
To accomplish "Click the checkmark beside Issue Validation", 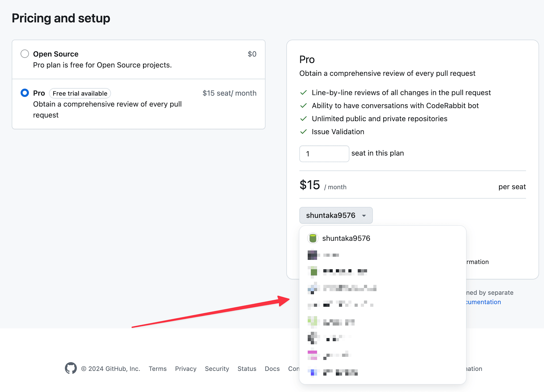I will 304,132.
